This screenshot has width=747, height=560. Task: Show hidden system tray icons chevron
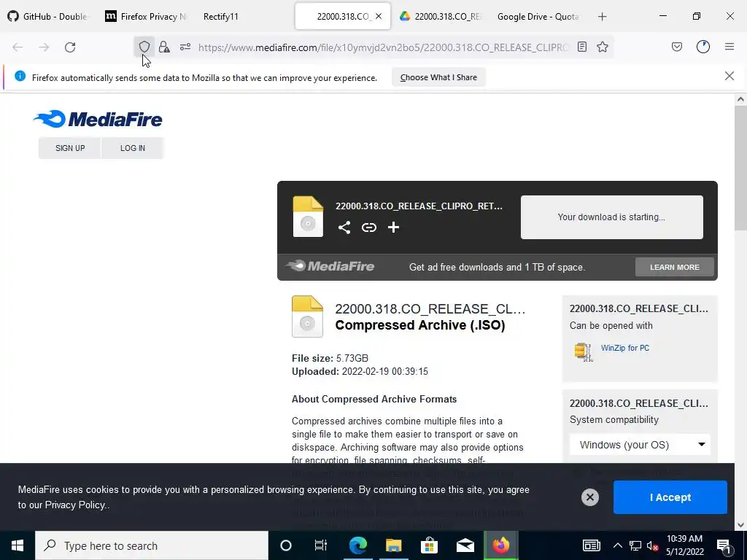pyautogui.click(x=617, y=545)
